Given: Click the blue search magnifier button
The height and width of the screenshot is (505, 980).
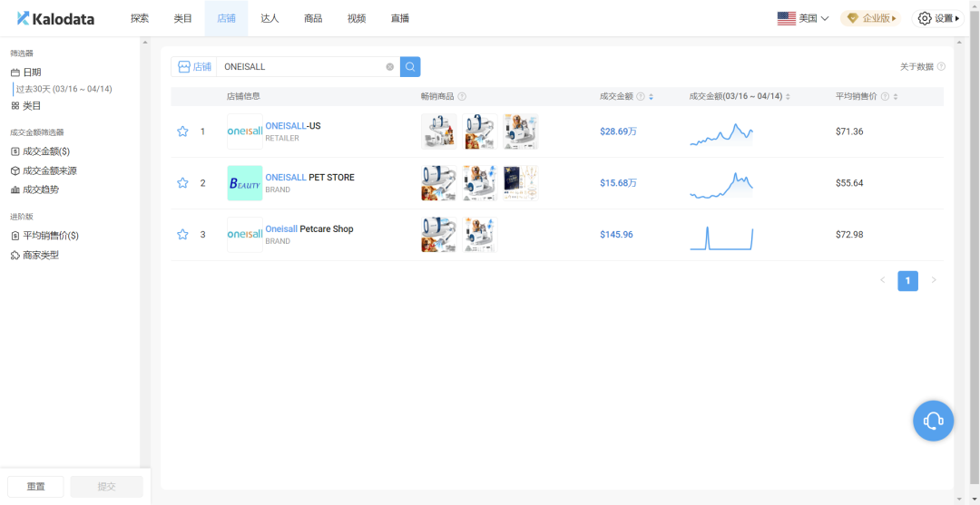Looking at the screenshot, I should pyautogui.click(x=410, y=67).
